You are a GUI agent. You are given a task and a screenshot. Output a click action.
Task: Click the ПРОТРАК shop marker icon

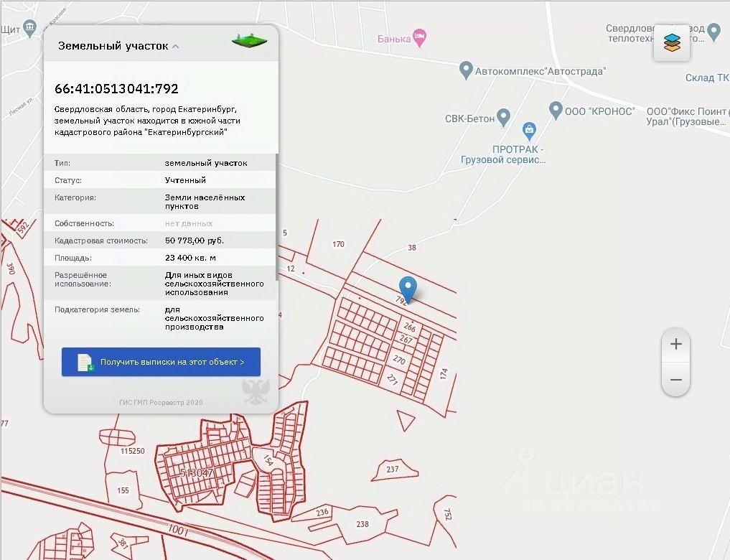(x=529, y=131)
